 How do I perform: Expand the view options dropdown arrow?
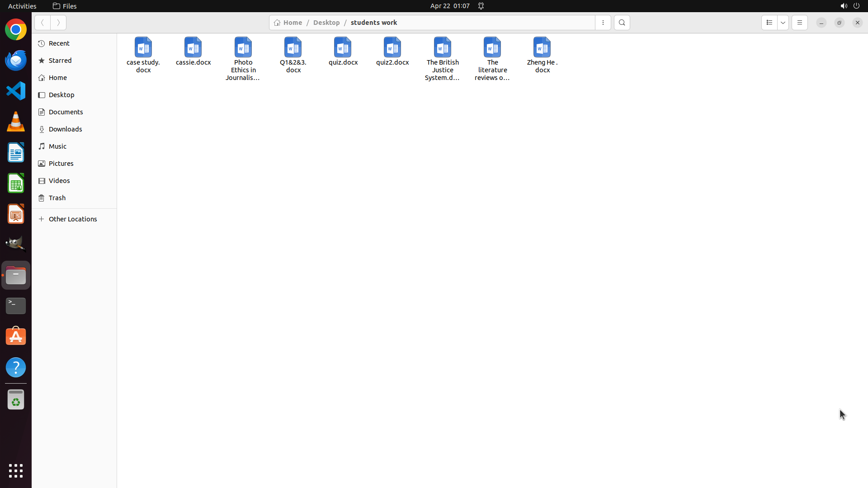tap(783, 23)
